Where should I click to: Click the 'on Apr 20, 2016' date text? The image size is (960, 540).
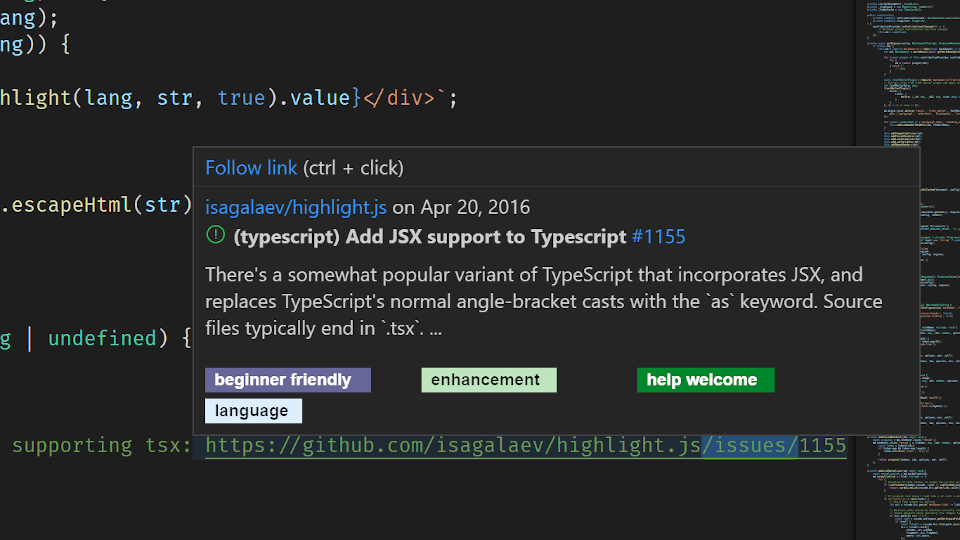461,208
